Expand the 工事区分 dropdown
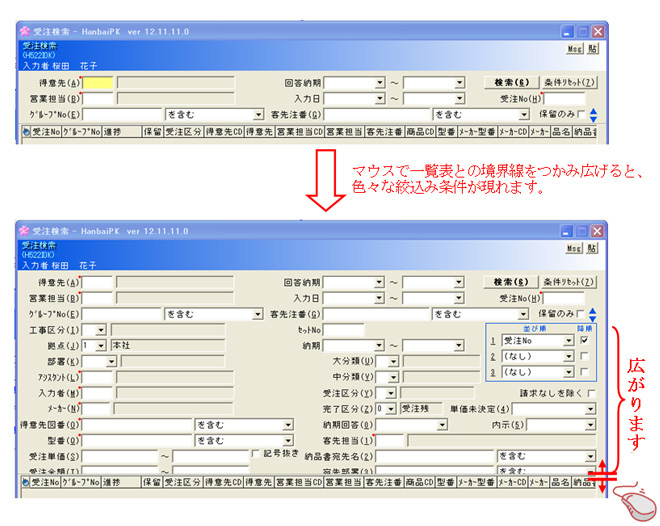The image size is (660, 526). 101,330
